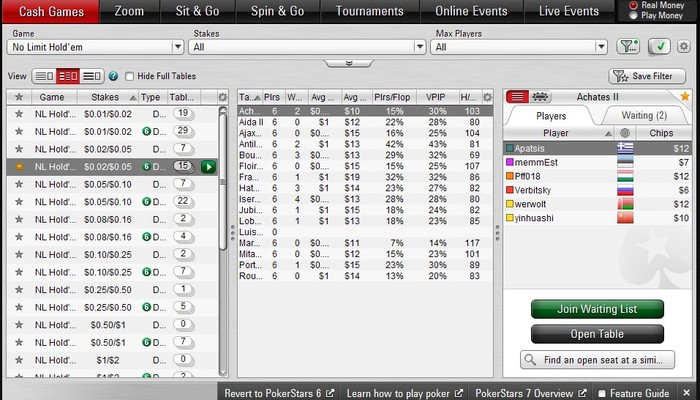Image resolution: width=700 pixels, height=400 pixels.
Task: Switch to player list view icon
Action: [x=517, y=96]
